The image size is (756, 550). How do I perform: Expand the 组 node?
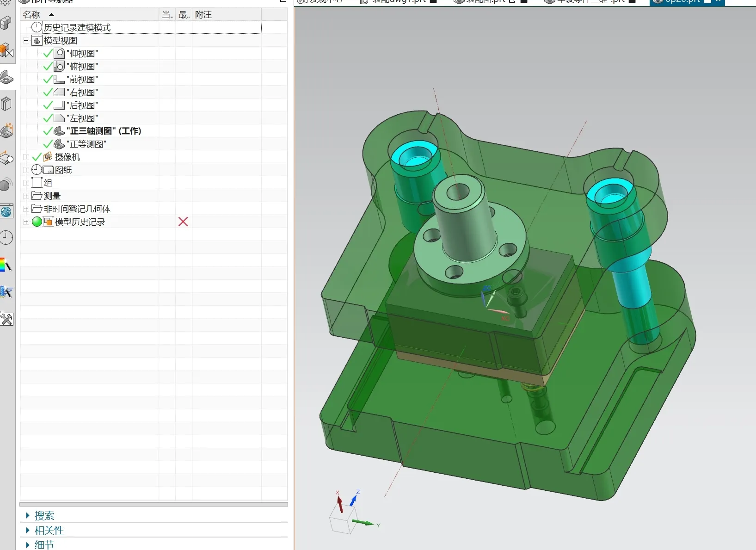pos(26,183)
